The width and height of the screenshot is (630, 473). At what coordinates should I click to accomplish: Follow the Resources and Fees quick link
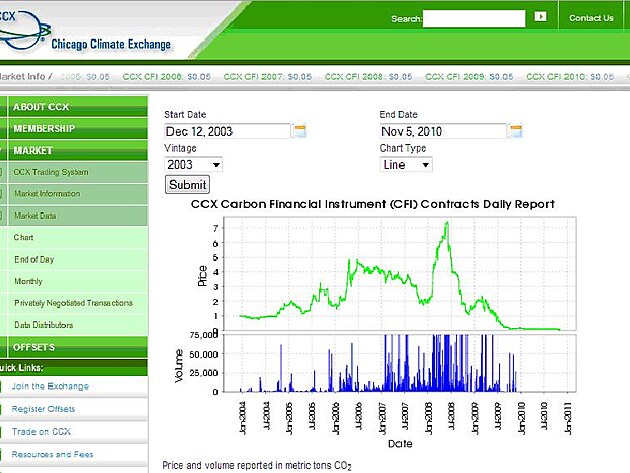point(52,455)
